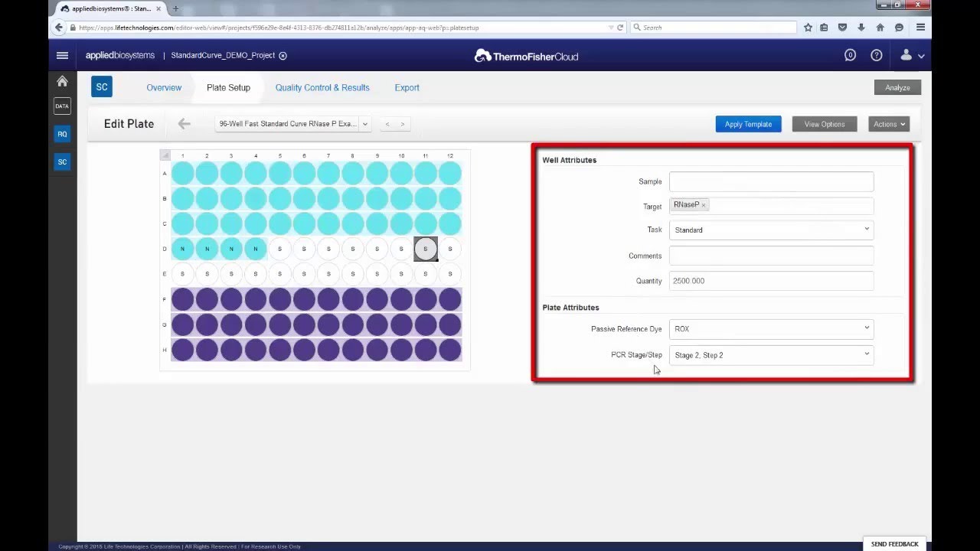Select row A header in plate
The image size is (980, 551).
[165, 173]
